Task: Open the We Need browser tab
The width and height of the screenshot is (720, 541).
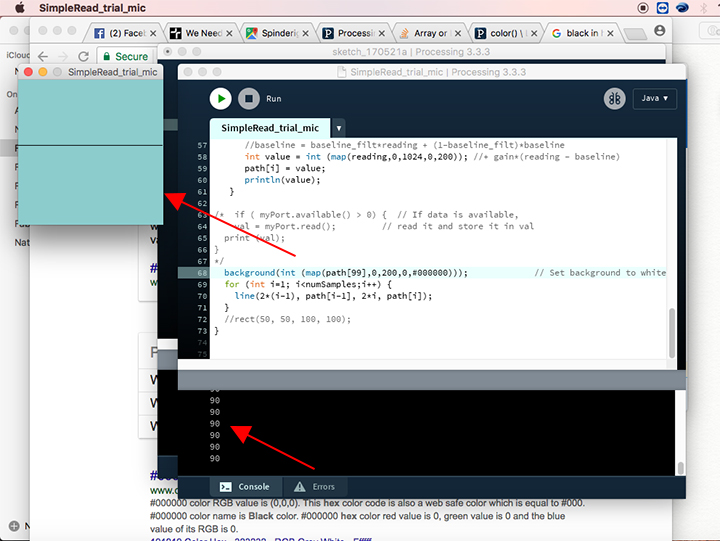Action: pyautogui.click(x=201, y=33)
